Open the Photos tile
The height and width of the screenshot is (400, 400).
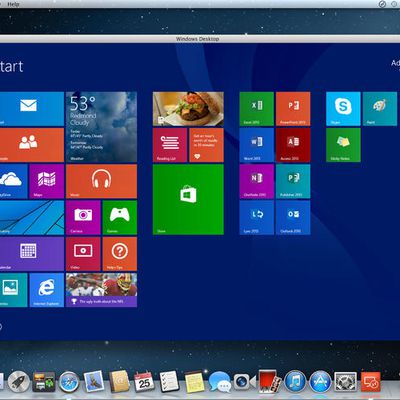point(14,290)
